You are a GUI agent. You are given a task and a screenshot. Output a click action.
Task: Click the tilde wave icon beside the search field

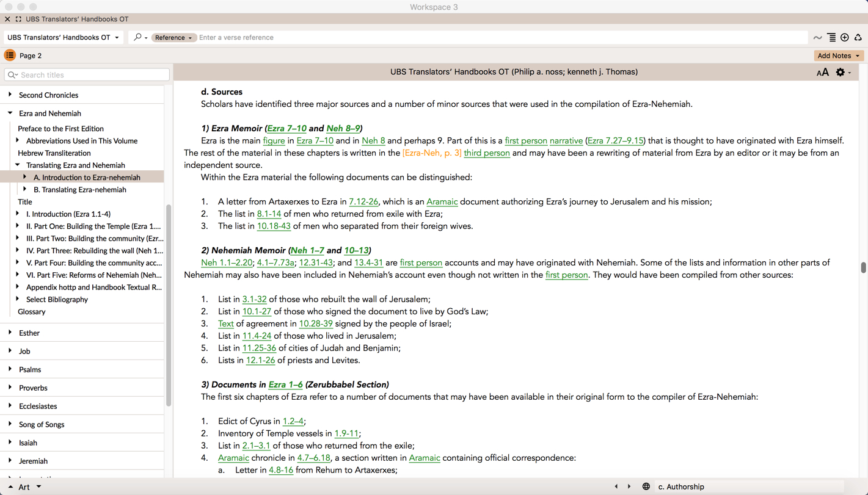[817, 38]
